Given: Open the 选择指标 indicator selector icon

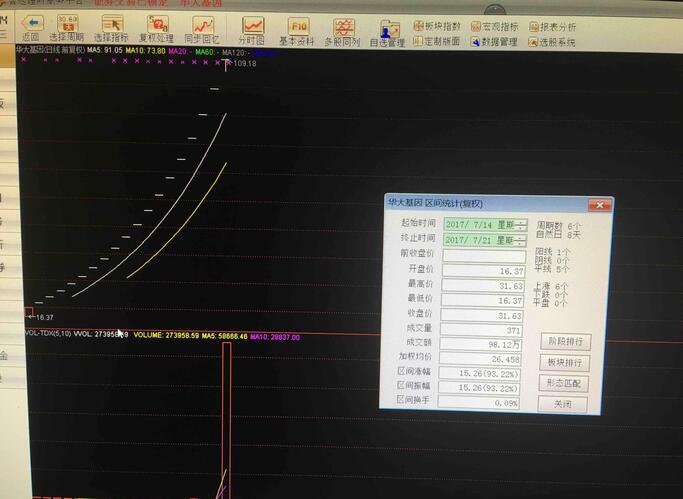Looking at the screenshot, I should point(112,23).
